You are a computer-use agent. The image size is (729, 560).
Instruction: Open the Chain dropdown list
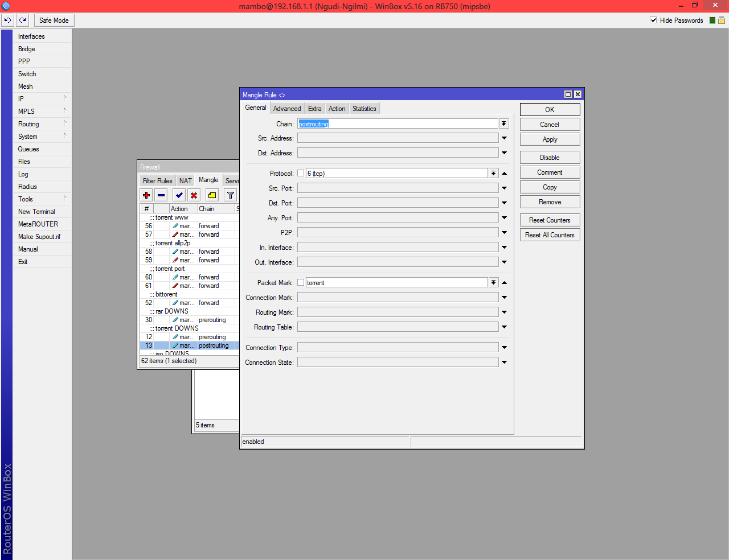504,123
